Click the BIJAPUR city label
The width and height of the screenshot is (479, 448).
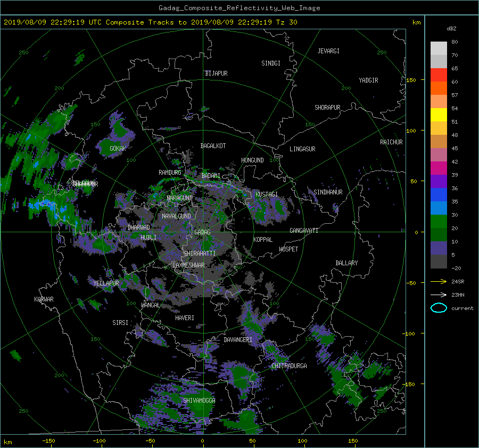pos(216,74)
